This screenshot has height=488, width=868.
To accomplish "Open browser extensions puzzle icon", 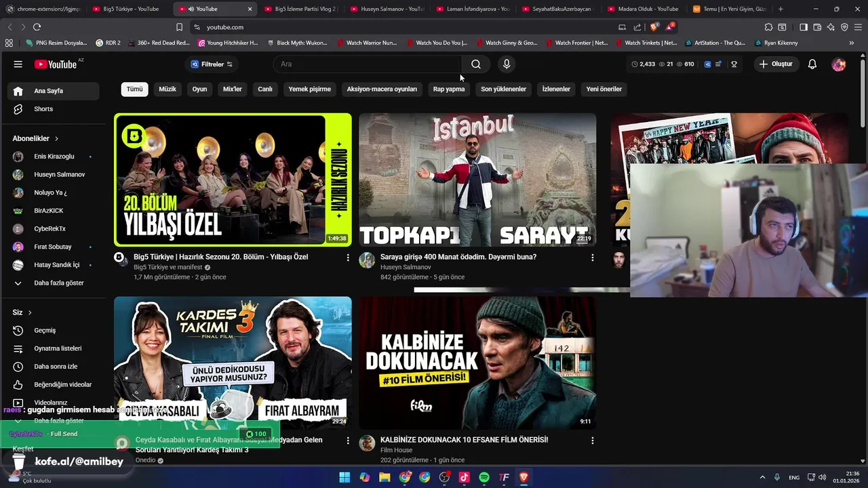I will click(768, 27).
